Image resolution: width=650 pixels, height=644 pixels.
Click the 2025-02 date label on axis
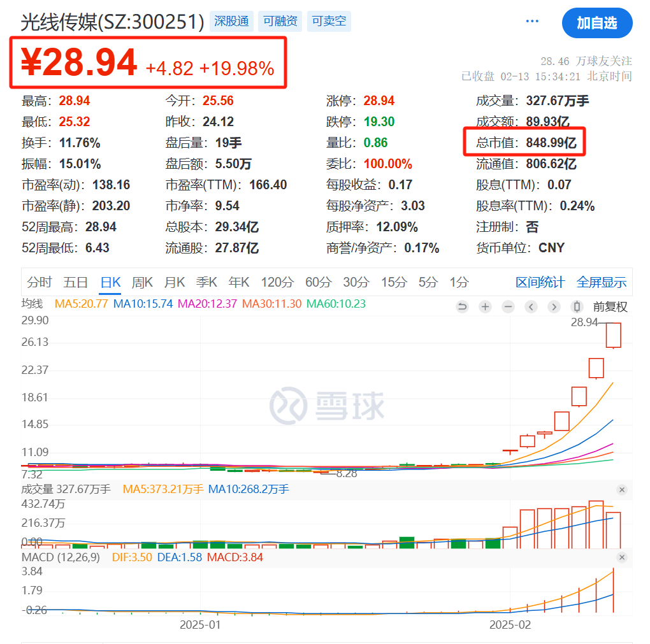click(x=510, y=624)
